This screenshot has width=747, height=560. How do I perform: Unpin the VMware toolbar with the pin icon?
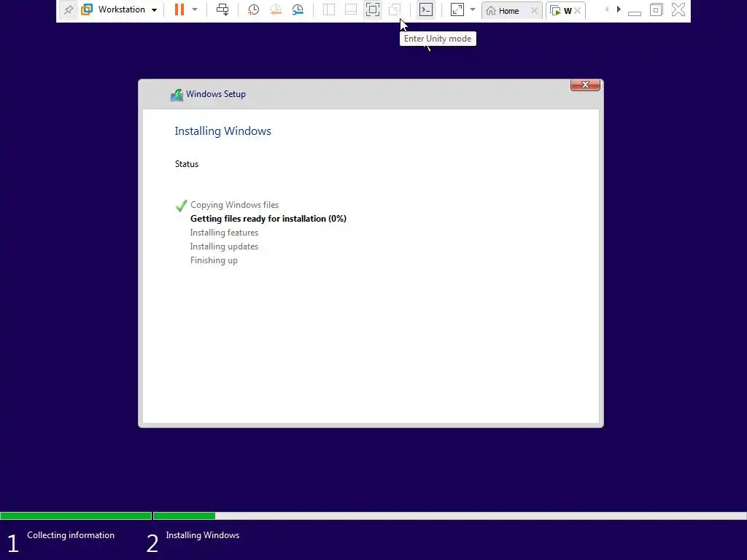point(69,9)
